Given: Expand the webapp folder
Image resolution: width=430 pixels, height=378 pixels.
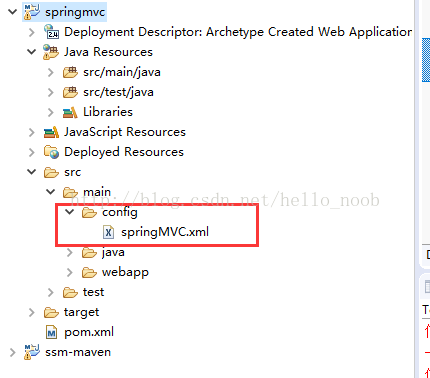Looking at the screenshot, I should pos(70,272).
